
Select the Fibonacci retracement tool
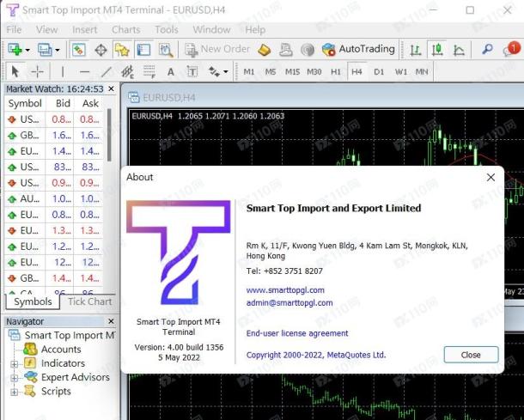149,71
